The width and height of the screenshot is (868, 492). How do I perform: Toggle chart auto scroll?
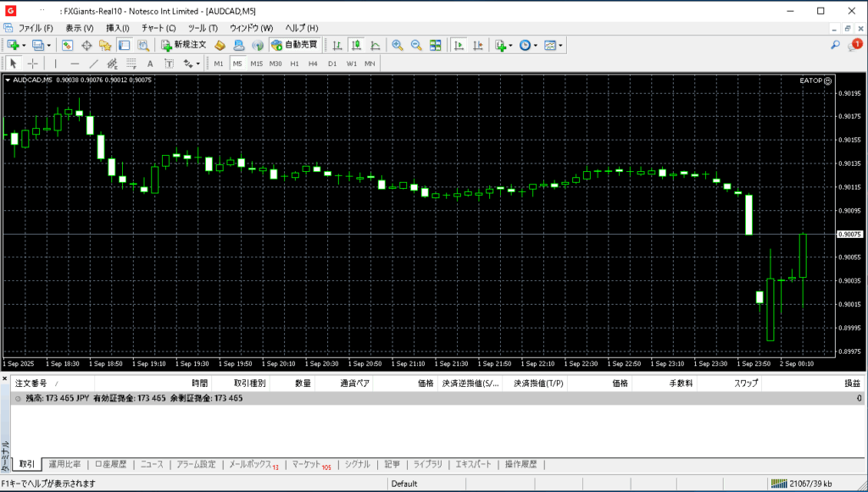(459, 45)
